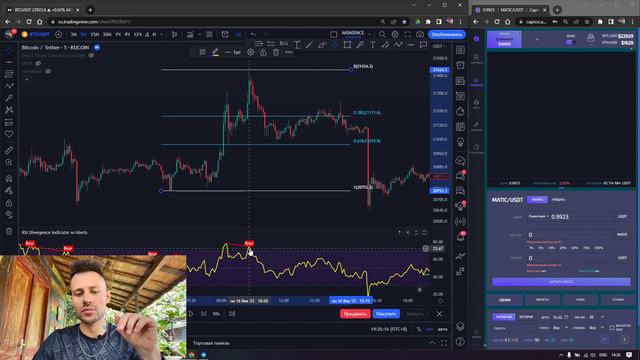Open the trend line tools in left sidebar
This screenshot has width=640, height=360.
(x=9, y=62)
